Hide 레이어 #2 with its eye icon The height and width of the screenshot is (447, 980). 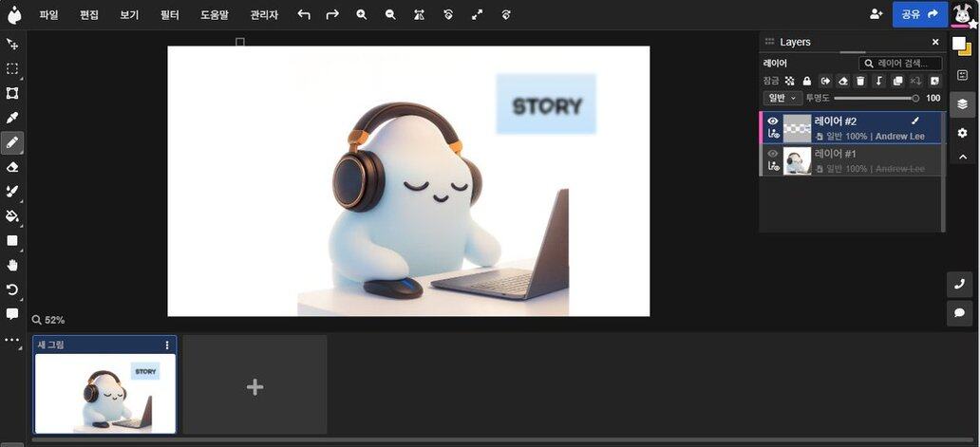[x=773, y=121]
